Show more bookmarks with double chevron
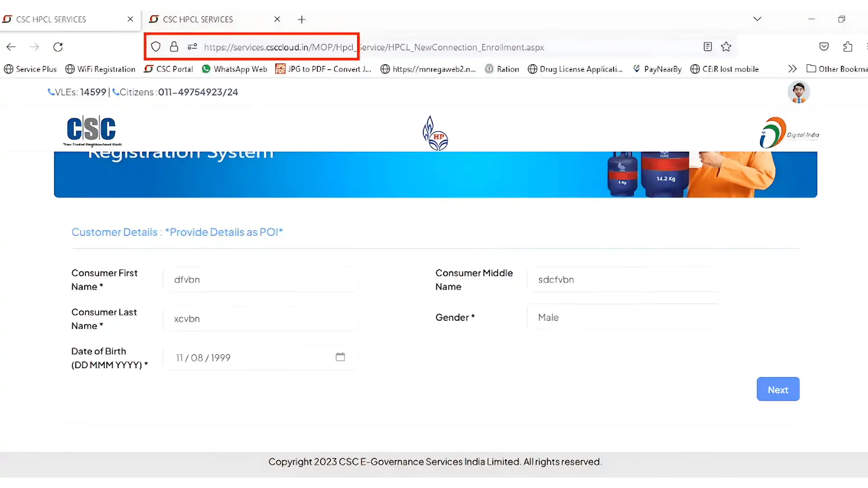Screen dimensions: 868x488 click(x=792, y=69)
